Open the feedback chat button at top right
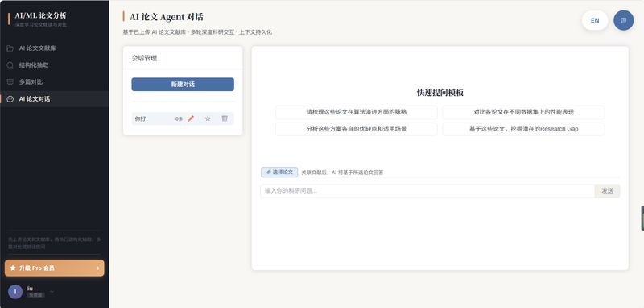 (x=623, y=21)
